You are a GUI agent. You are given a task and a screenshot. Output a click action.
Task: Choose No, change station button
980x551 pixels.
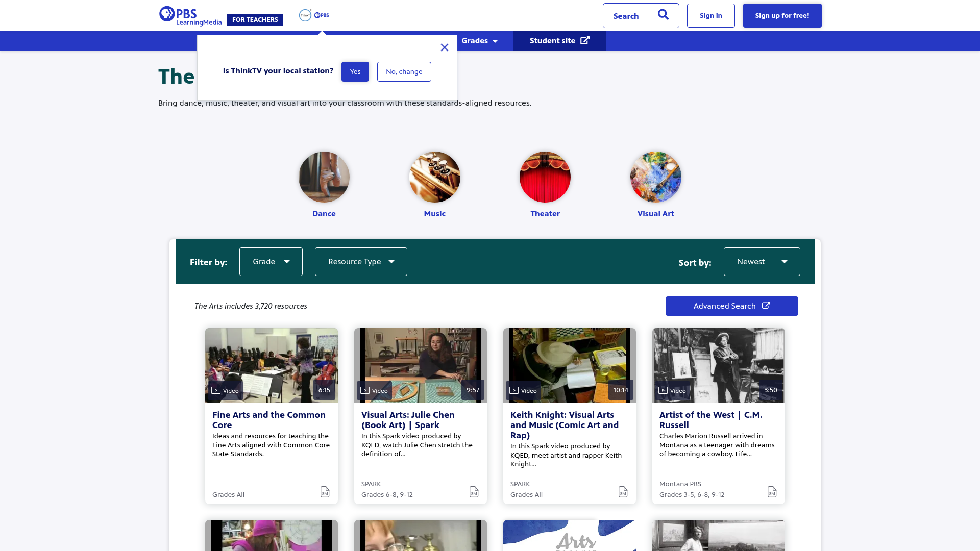coord(404,71)
